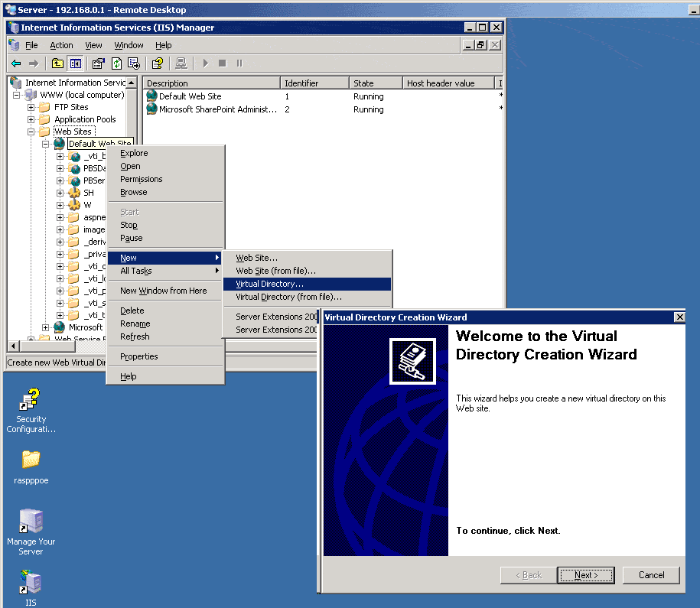Sort by the Identifier column header
The height and width of the screenshot is (608, 700).
point(314,83)
